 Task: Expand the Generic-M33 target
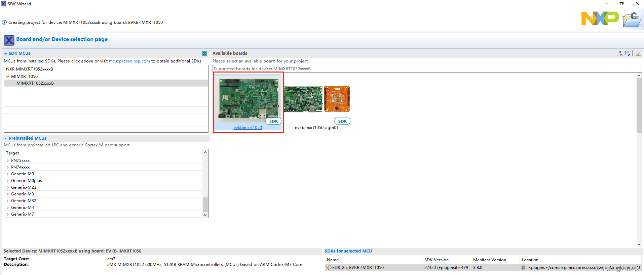[8, 201]
